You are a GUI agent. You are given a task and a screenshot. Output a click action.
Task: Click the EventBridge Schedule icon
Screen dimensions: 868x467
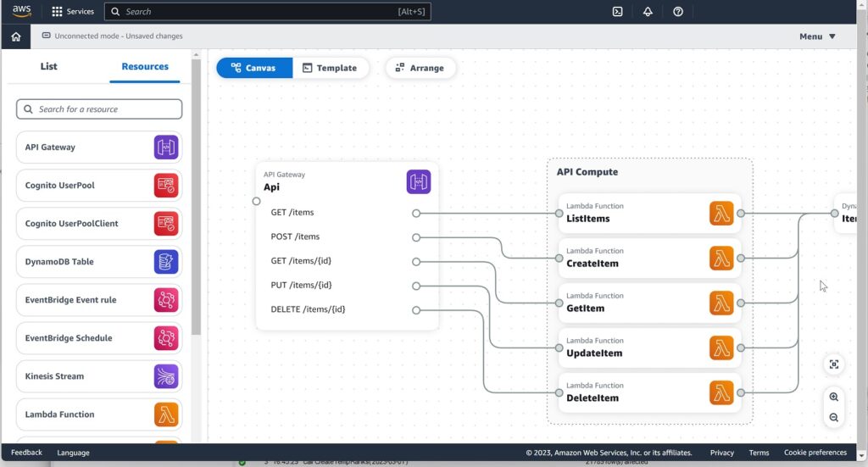pyautogui.click(x=166, y=338)
